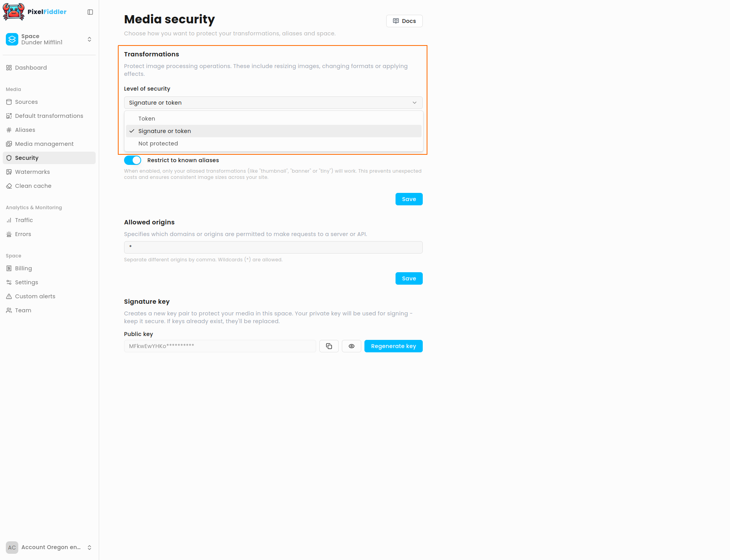The width and height of the screenshot is (730, 560).
Task: Open the Aliases page
Action: 25,130
